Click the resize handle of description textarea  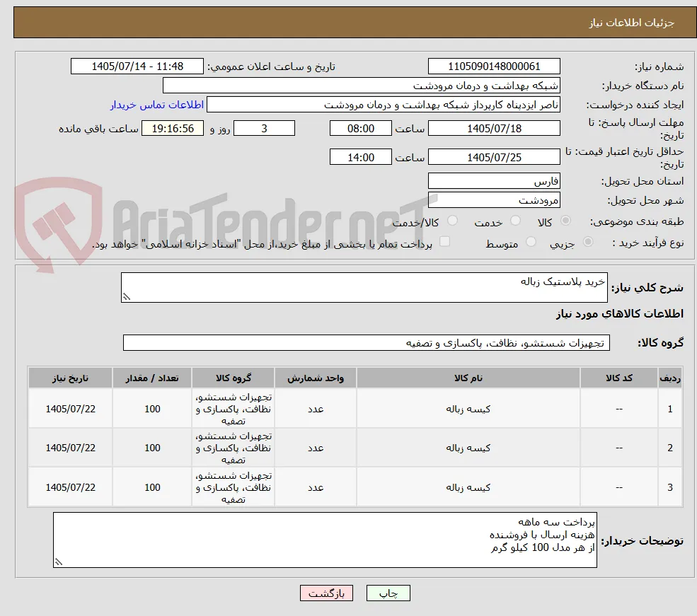point(127,296)
